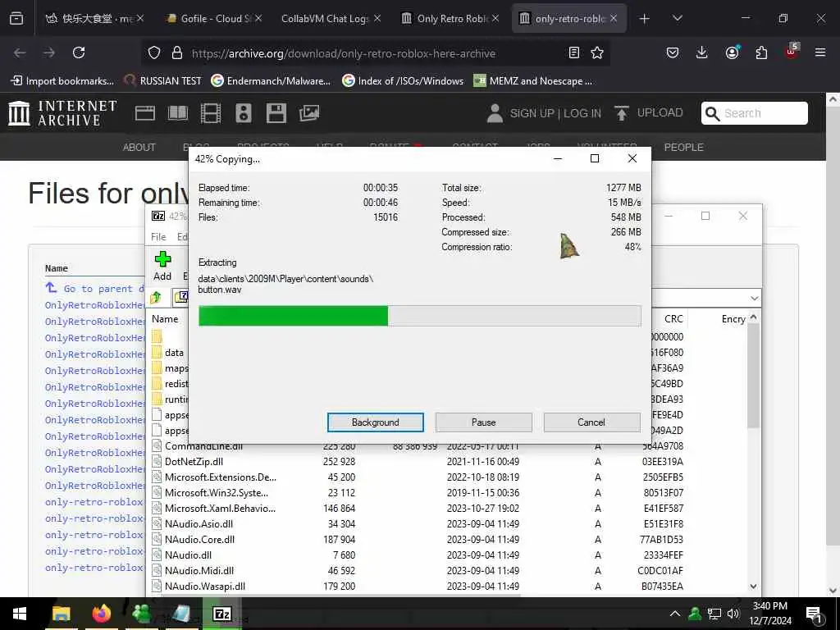The height and width of the screenshot is (630, 840).
Task: Click 7-Zip taskbar icon
Action: [221, 614]
